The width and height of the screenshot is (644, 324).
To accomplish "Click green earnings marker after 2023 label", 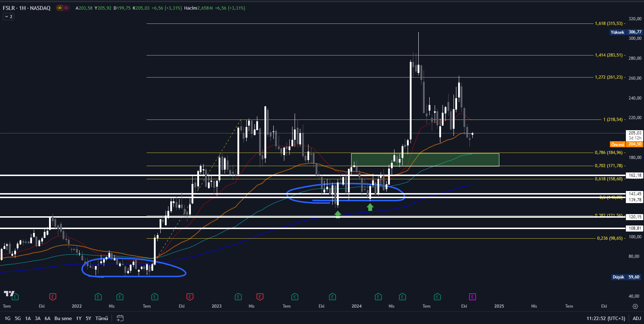I will click(238, 297).
